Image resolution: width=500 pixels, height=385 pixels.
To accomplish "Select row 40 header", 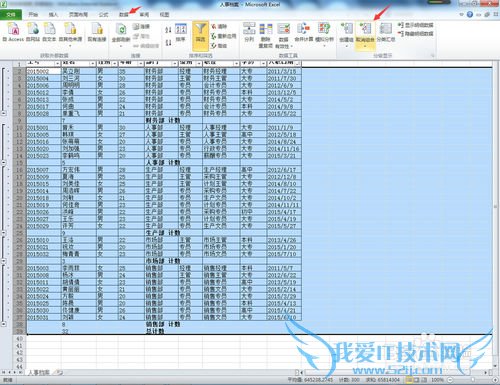I will tap(19, 339).
